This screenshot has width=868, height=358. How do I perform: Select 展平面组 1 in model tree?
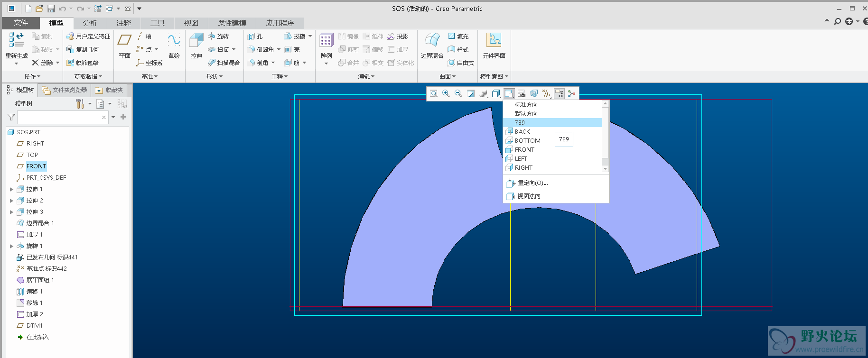[x=40, y=280]
